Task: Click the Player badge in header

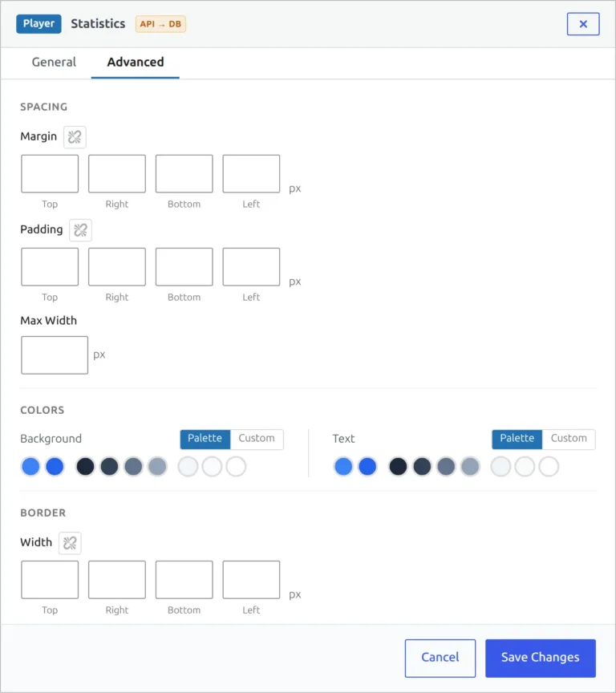Action: click(x=38, y=24)
